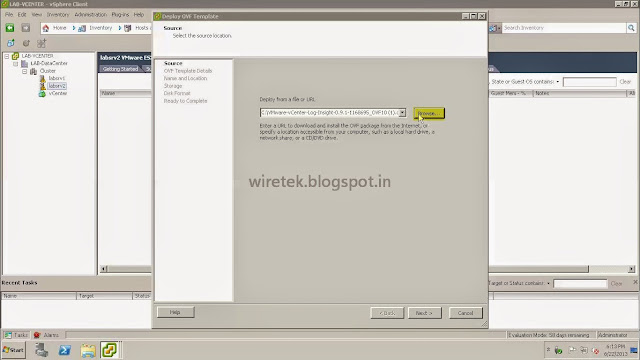640x360 pixels.
Task: Click the third toolbar icon with plus sign
Action: 41,43
